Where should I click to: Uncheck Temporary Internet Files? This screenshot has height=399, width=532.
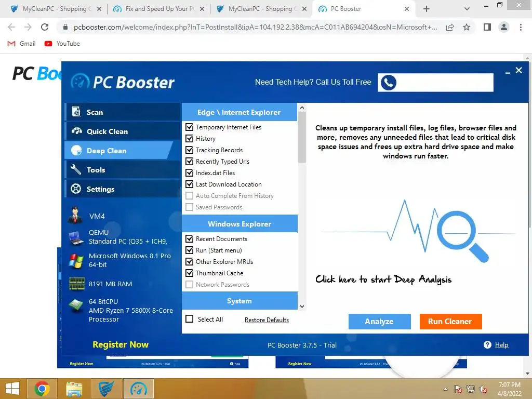[x=189, y=127]
